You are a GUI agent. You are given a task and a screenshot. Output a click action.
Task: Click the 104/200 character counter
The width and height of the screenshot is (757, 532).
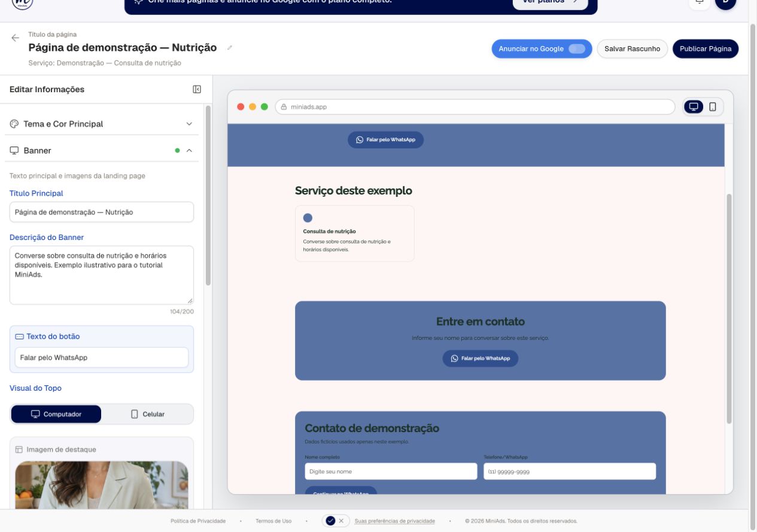tap(182, 312)
